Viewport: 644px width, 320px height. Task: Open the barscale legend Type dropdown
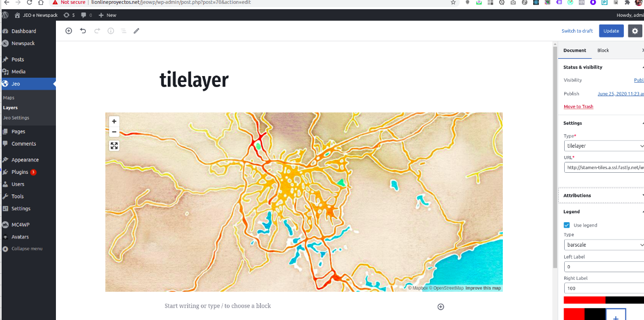point(604,244)
